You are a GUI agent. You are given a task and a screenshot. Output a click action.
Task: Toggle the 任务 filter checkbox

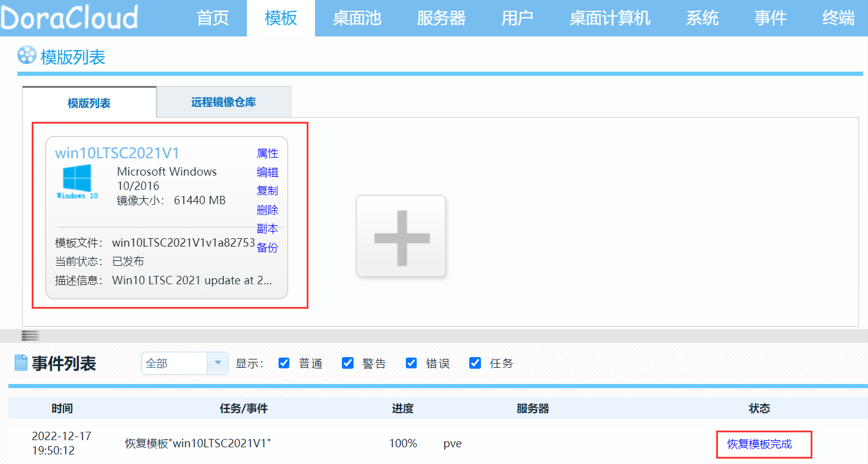(475, 362)
